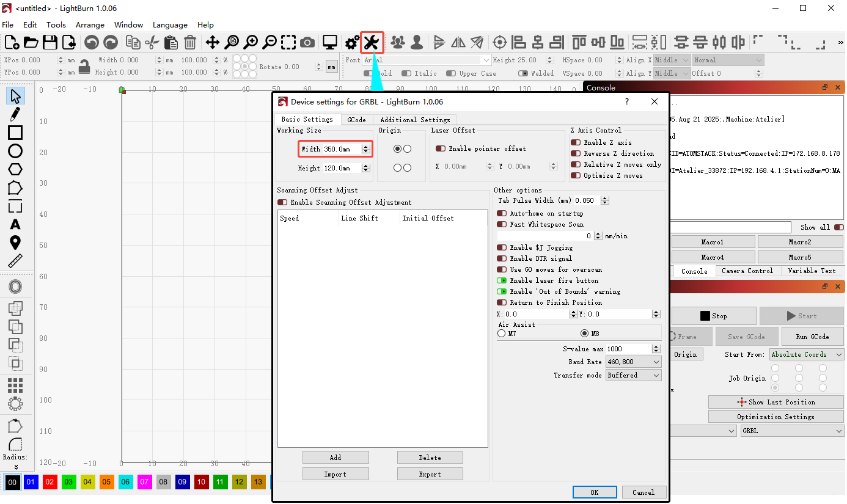Select the red 02 layer color swatch
The height and width of the screenshot is (504, 847).
tap(50, 482)
